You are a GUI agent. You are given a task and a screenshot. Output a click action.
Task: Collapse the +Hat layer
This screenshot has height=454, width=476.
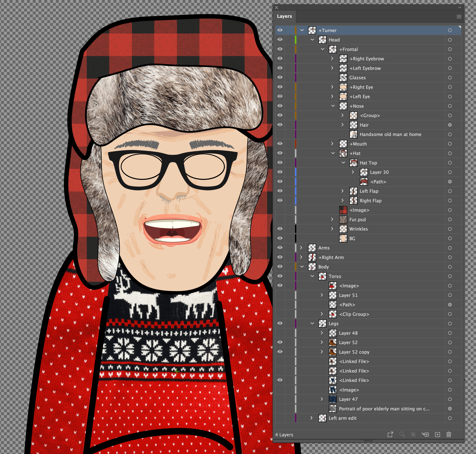[333, 153]
